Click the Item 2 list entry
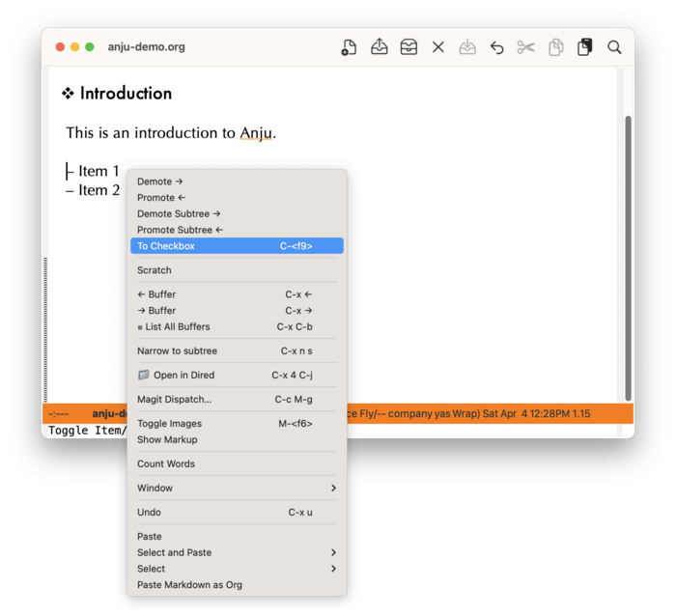 (x=99, y=189)
